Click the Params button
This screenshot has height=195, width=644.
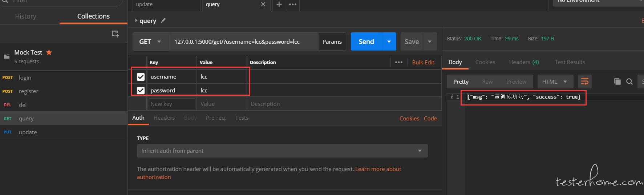332,41
